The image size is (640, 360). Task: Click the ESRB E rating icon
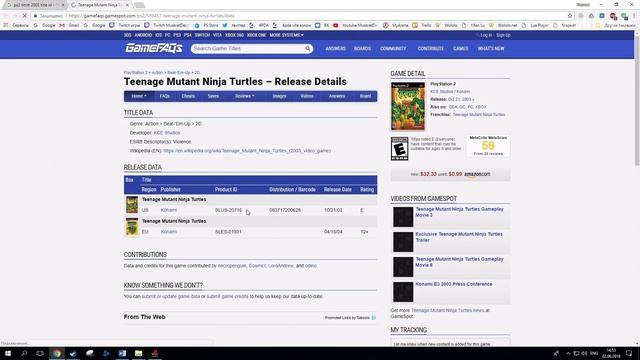click(x=400, y=149)
